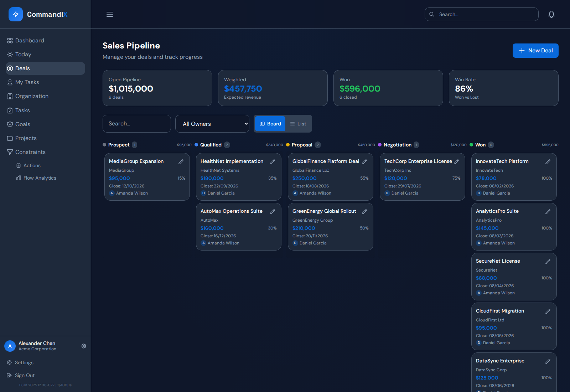
Task: Click the Sign Out arrow icon
Action: (x=9, y=375)
